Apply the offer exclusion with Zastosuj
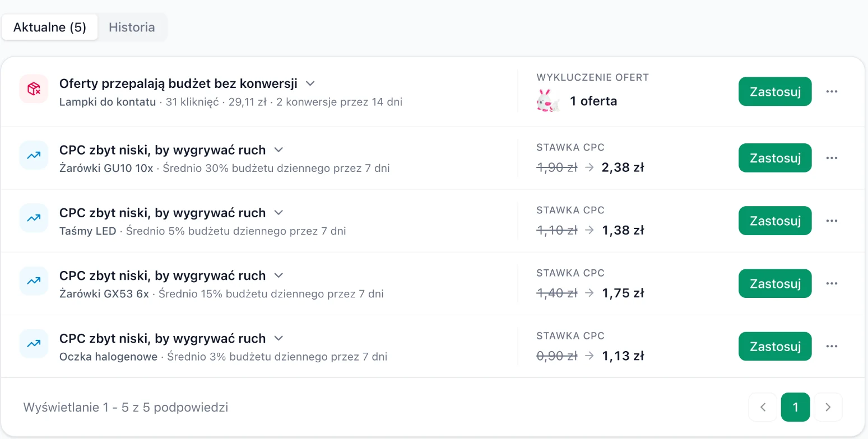This screenshot has width=868, height=439. click(775, 91)
